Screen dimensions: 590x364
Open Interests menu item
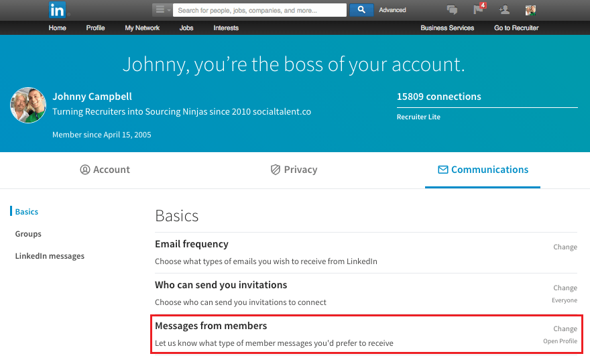tap(226, 28)
